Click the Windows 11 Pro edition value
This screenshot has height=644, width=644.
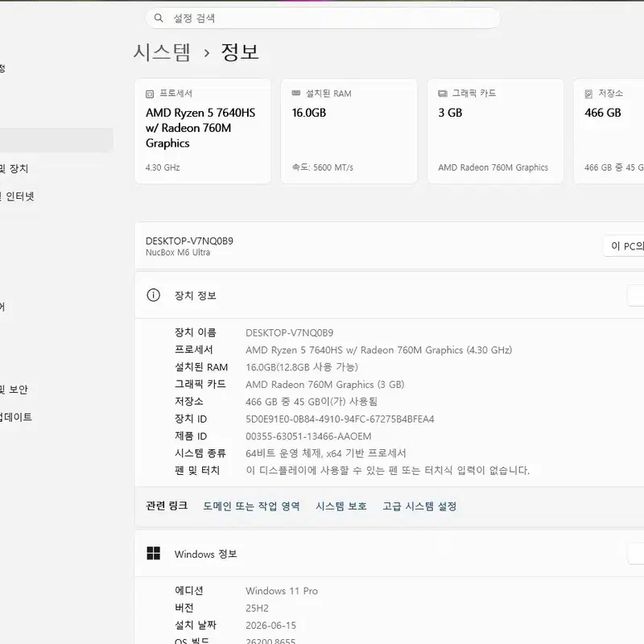[x=282, y=591]
